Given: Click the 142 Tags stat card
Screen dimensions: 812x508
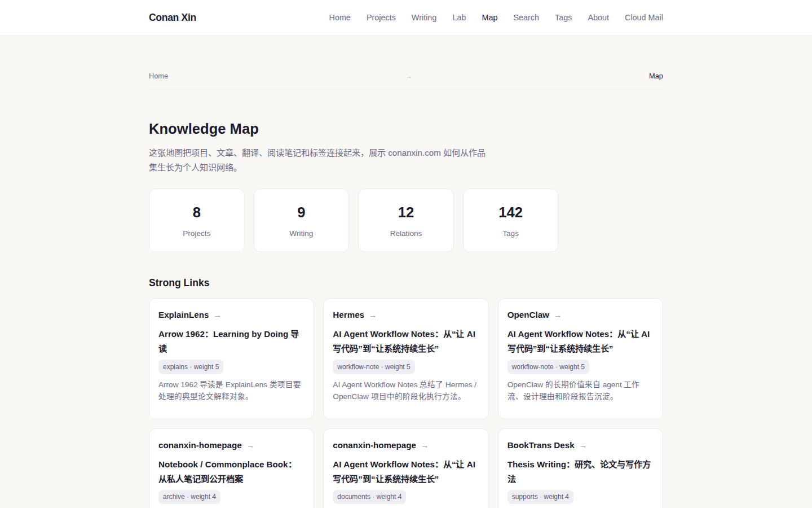Looking at the screenshot, I should click(x=510, y=220).
